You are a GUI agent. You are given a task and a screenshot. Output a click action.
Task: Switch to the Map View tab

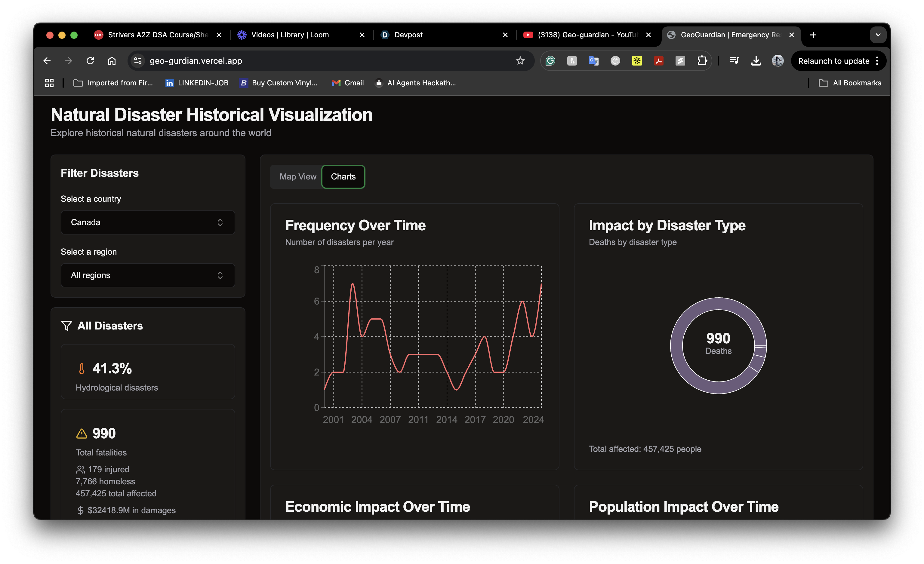click(298, 176)
